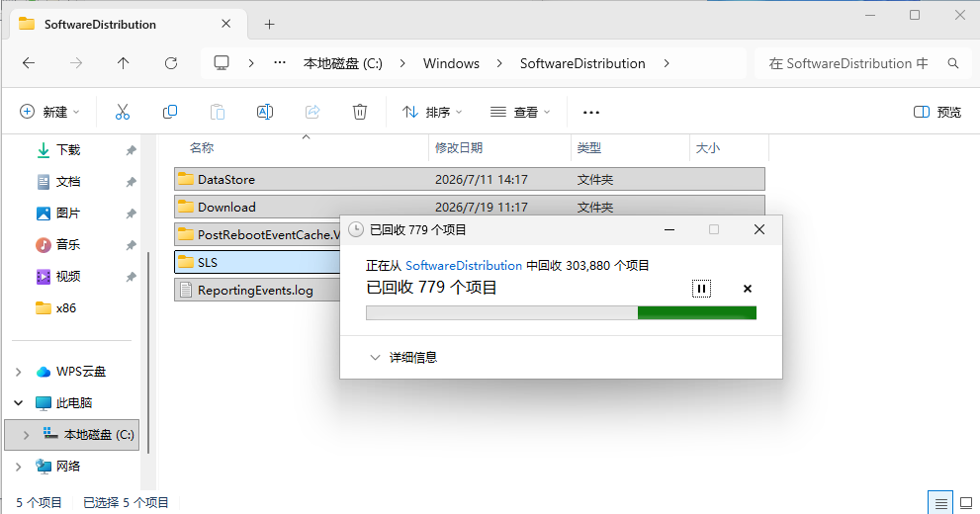
Task: Copy selected items using the copy icon
Action: (170, 112)
